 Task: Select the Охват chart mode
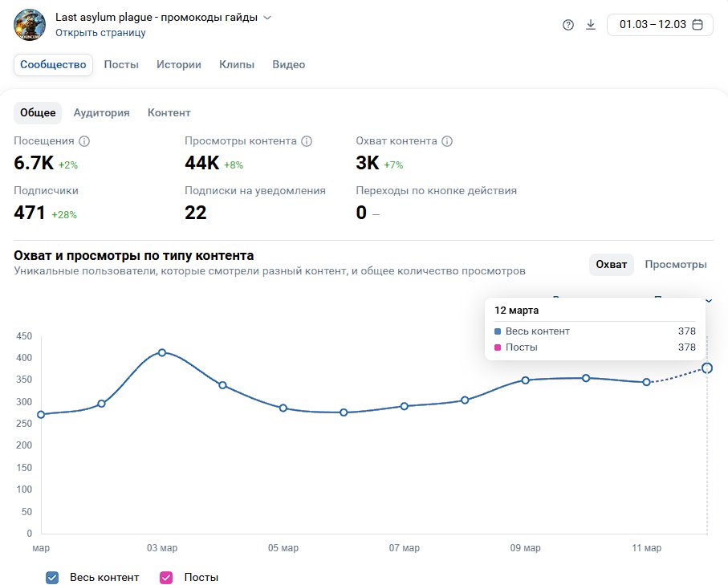coord(612,265)
